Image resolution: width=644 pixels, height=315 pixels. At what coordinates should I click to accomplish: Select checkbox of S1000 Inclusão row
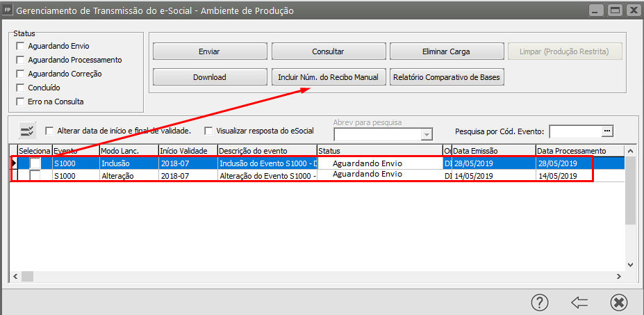pyautogui.click(x=35, y=163)
